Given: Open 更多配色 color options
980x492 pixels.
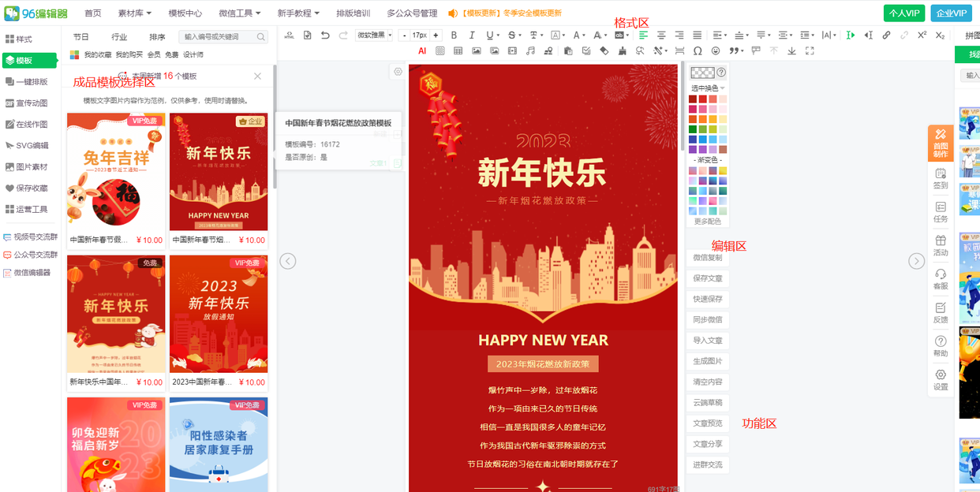Looking at the screenshot, I should [x=708, y=222].
